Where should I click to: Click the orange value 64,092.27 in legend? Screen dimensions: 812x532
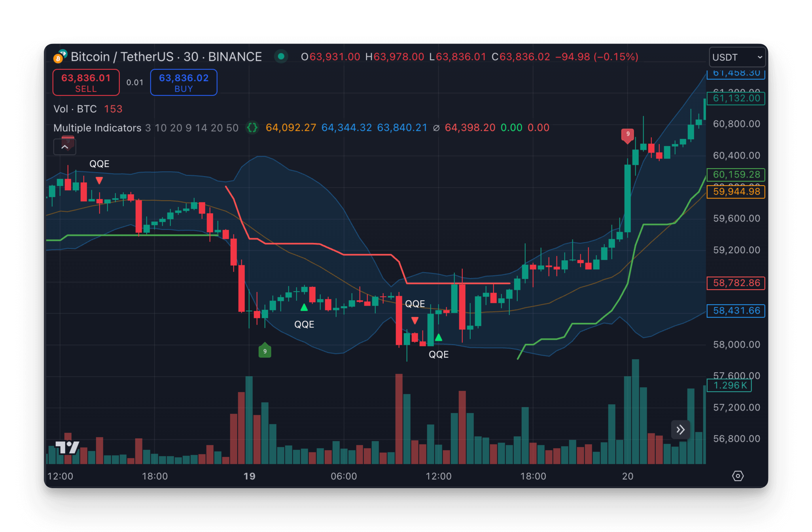291,128
